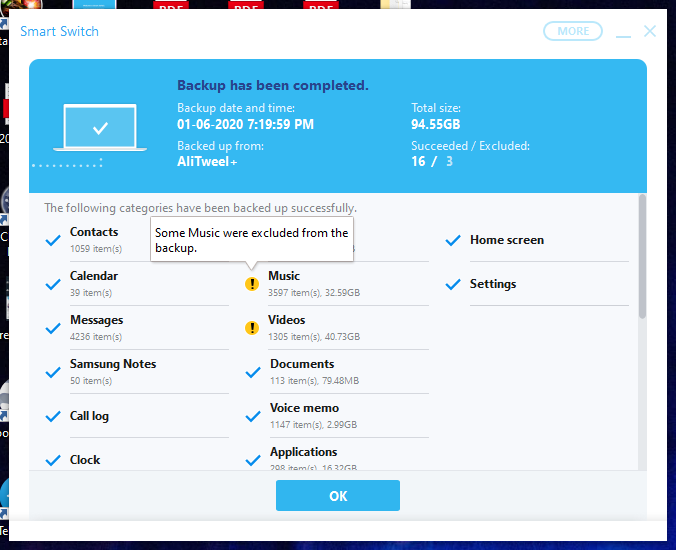Click the checkmark next to Call log
Image resolution: width=676 pixels, height=550 pixels.
tap(53, 416)
